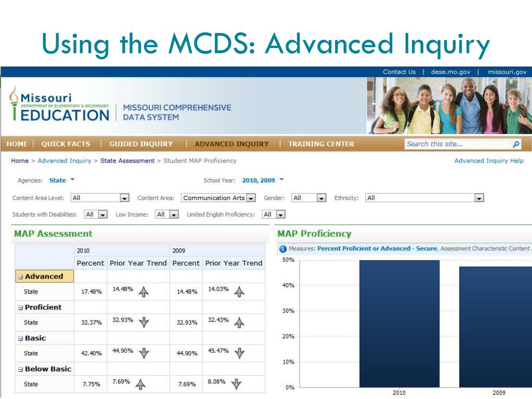Click the 14.48% Advanced 2009 percent cell
Screen dimensions: 532x399
coord(187,292)
